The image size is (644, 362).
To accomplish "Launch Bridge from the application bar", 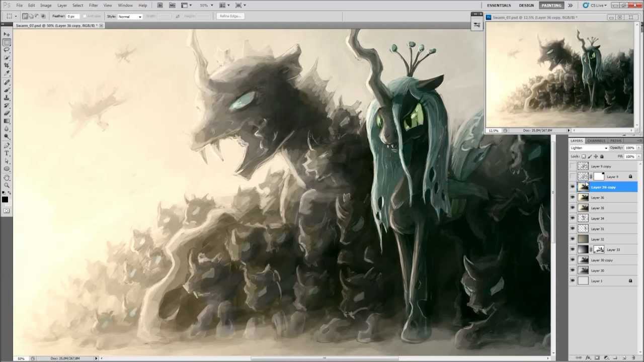I will 160,5.
